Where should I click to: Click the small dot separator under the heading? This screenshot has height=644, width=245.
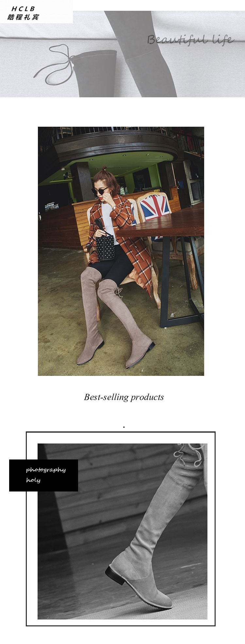[124, 427]
